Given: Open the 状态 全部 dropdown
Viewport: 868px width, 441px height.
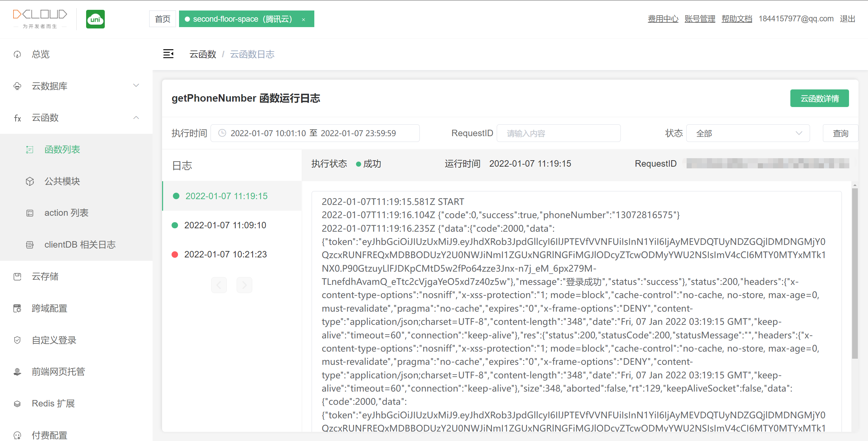Looking at the screenshot, I should 748,133.
